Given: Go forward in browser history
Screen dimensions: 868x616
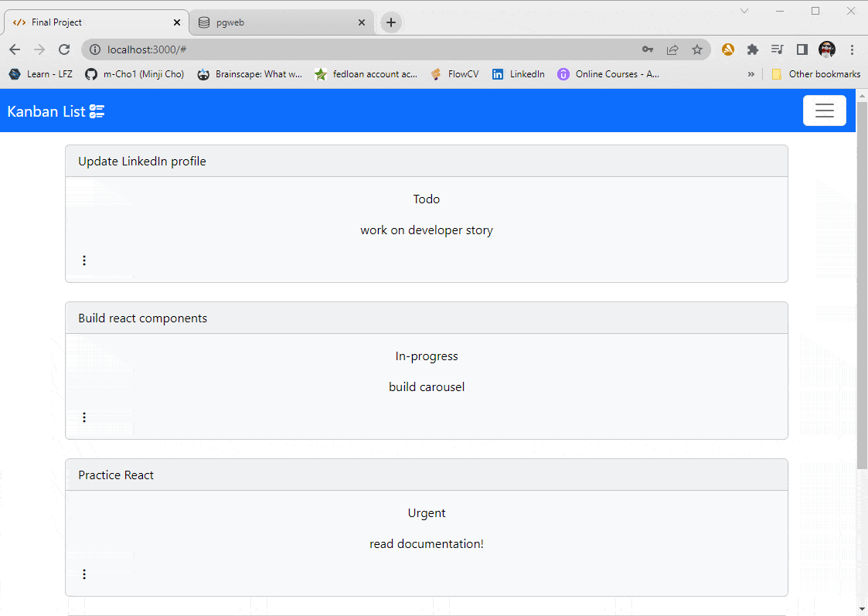Looking at the screenshot, I should [39, 49].
